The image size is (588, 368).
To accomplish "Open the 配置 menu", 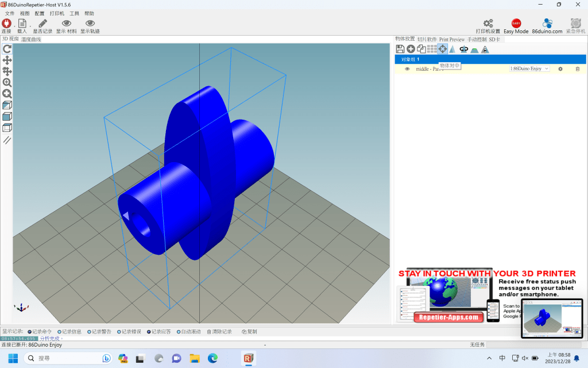I will (x=39, y=13).
